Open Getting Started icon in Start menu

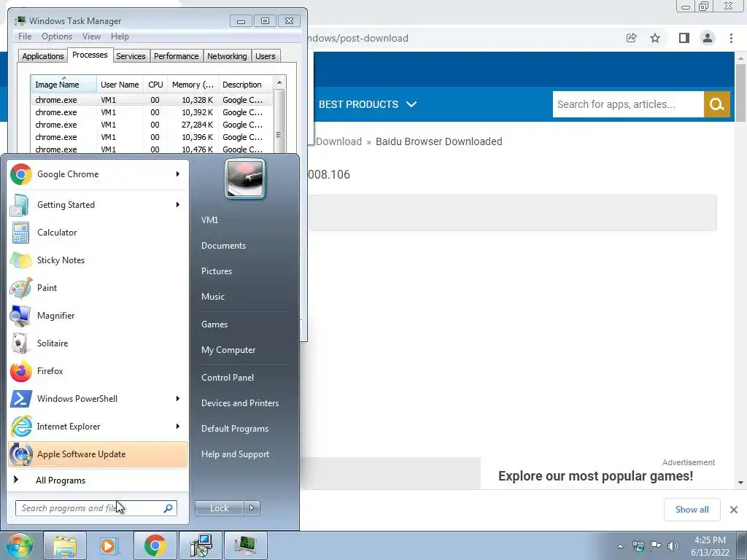[x=20, y=205]
